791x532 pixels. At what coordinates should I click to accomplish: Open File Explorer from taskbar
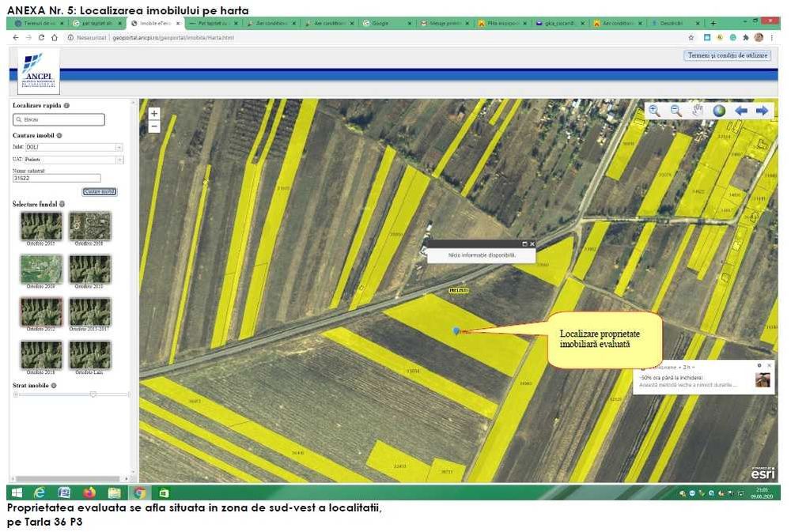[115, 492]
